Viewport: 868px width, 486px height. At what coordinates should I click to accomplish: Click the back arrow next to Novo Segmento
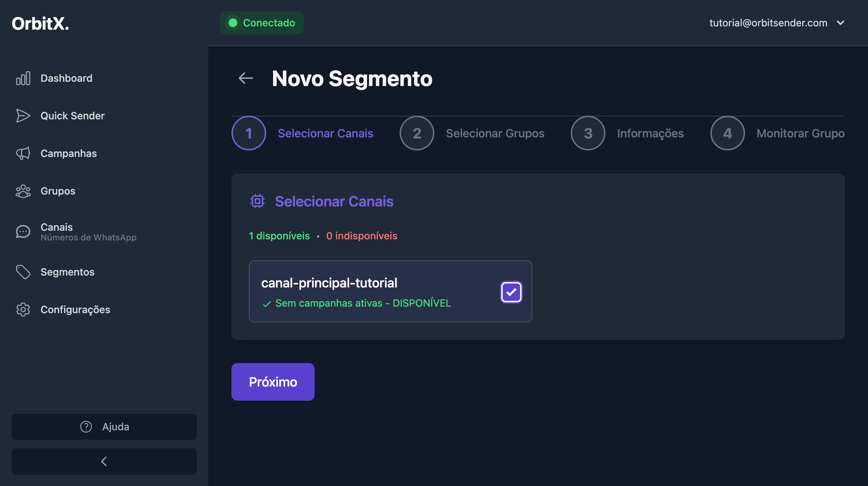(x=246, y=78)
